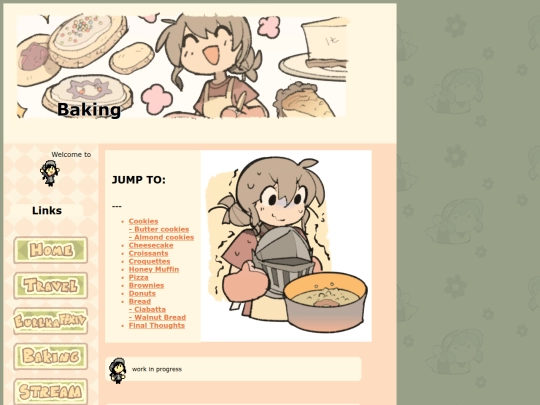Open the Croquettes link
Image resolution: width=540 pixels, height=405 pixels.
click(149, 261)
